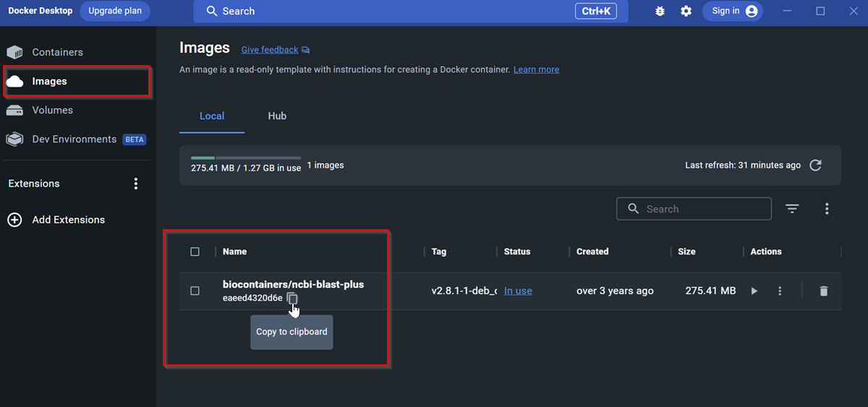Refresh the images list
The width and height of the screenshot is (868, 407).
point(815,166)
